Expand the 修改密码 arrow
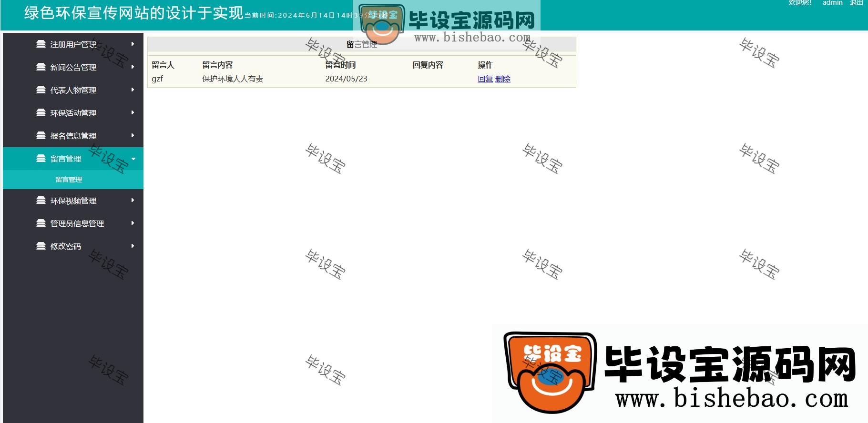 pyautogui.click(x=133, y=246)
